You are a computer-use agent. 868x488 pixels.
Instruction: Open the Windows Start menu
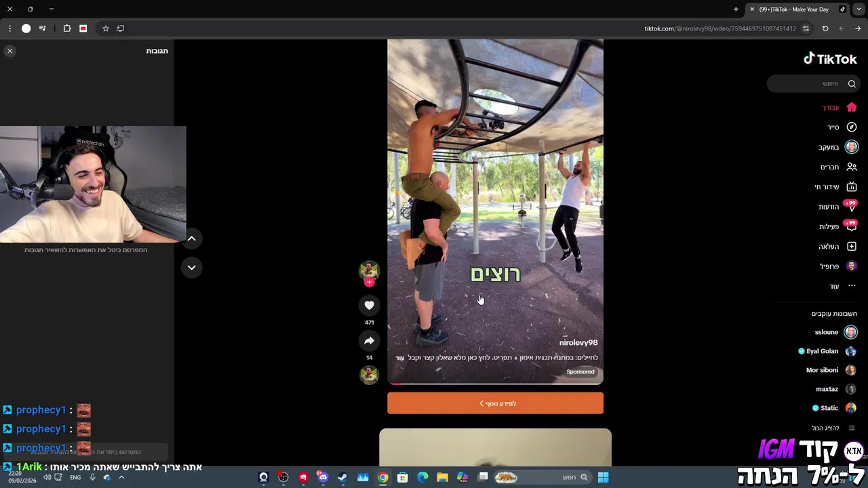603,477
